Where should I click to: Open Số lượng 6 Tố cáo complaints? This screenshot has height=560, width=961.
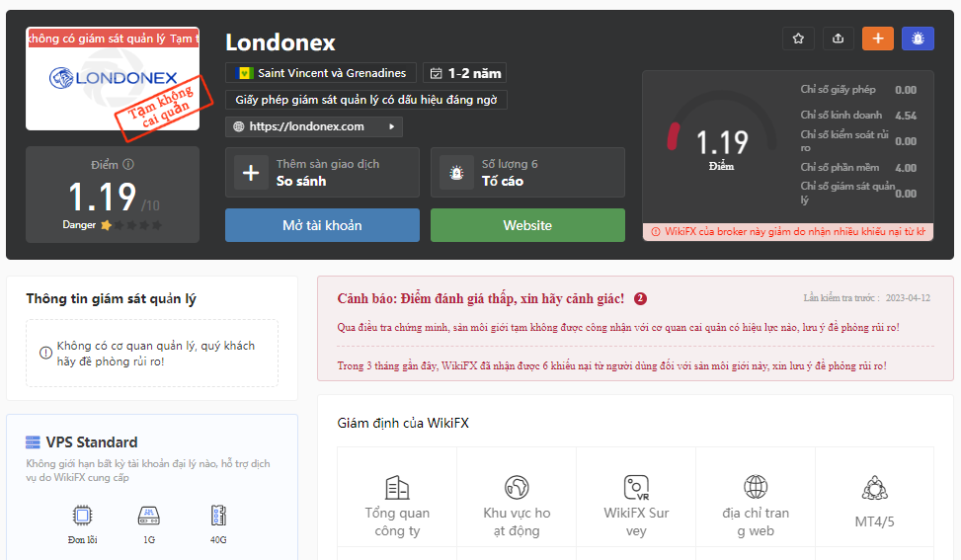(x=527, y=172)
